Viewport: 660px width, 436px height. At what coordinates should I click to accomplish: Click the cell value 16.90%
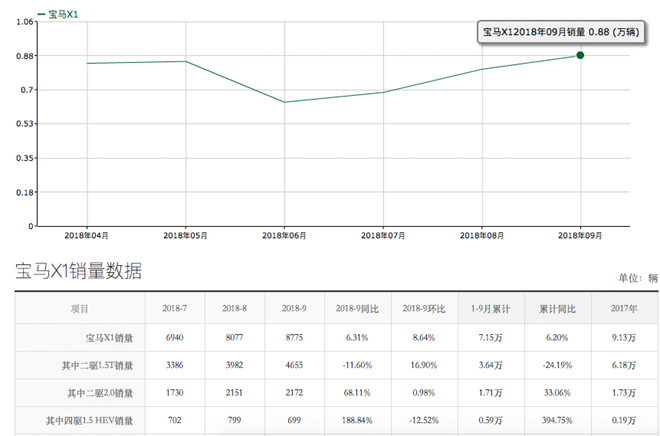click(424, 365)
